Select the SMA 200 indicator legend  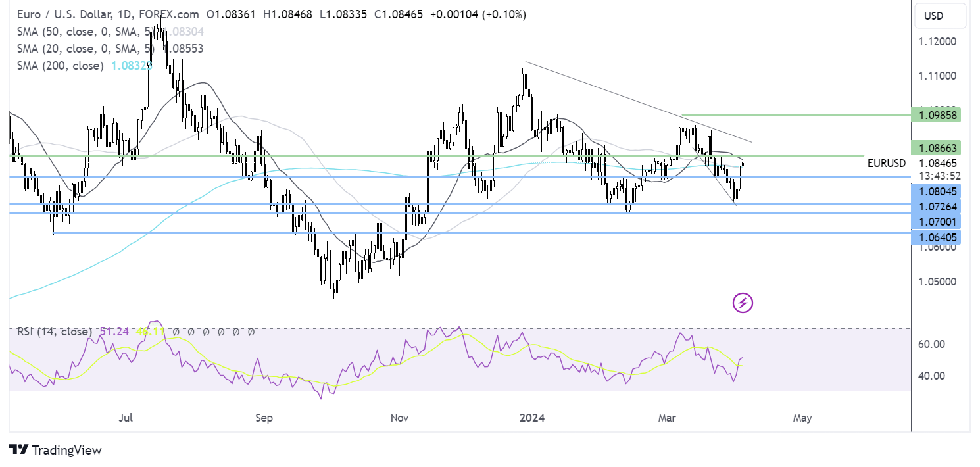point(61,65)
